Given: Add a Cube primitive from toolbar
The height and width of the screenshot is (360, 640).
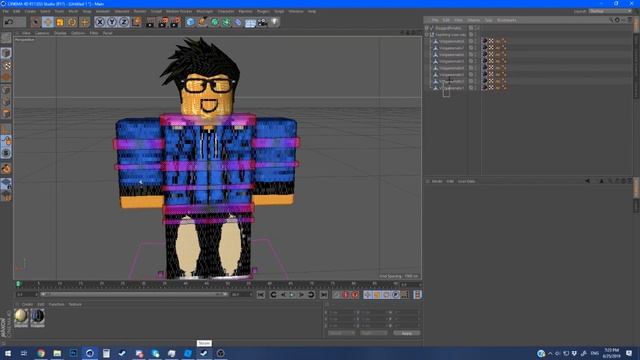Looking at the screenshot, I should point(190,22).
